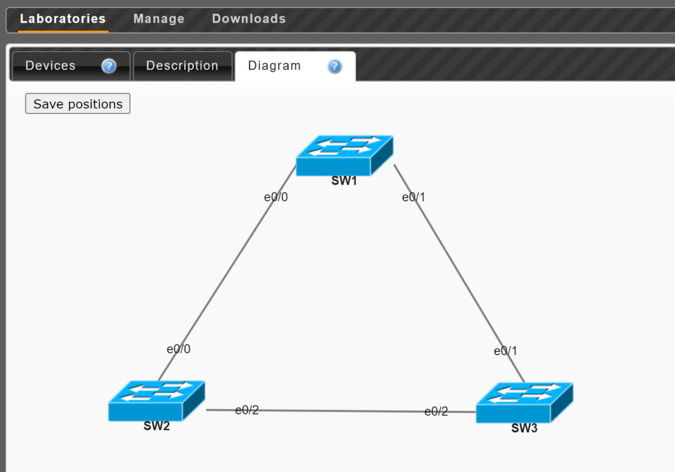
Task: Click the SW1 switch icon
Action: point(344,155)
